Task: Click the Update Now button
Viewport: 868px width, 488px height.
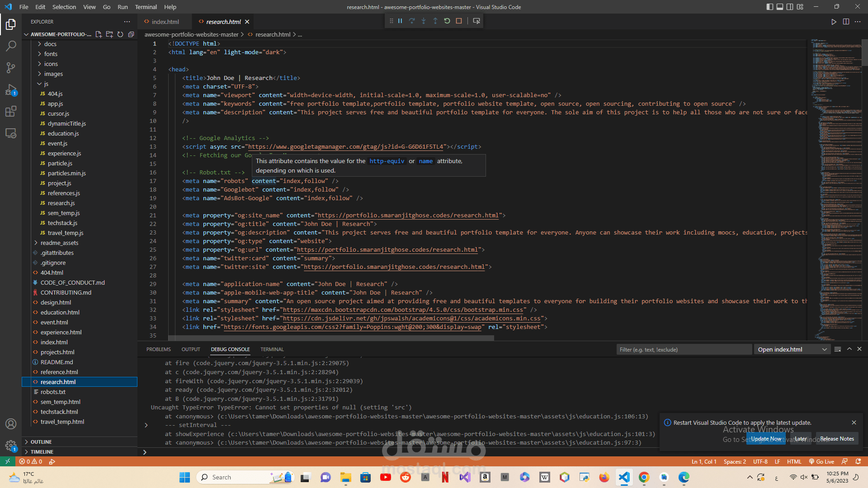Action: click(x=766, y=439)
